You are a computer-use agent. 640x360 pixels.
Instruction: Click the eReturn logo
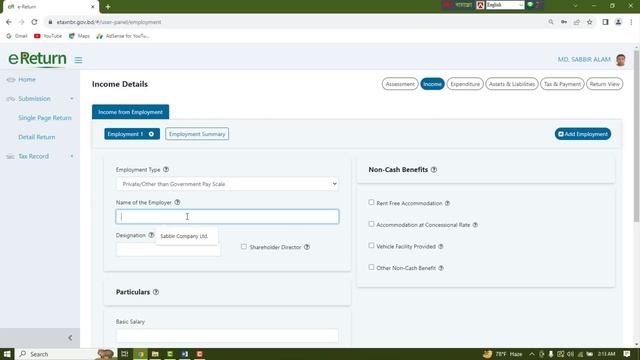point(37,59)
